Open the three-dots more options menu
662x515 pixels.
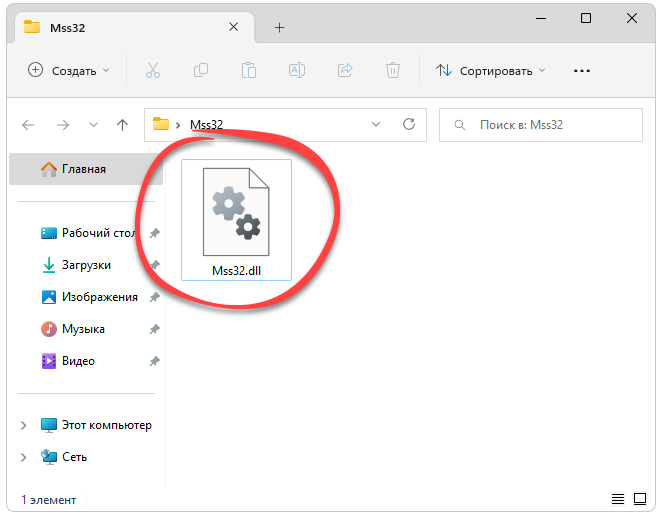pyautogui.click(x=582, y=71)
